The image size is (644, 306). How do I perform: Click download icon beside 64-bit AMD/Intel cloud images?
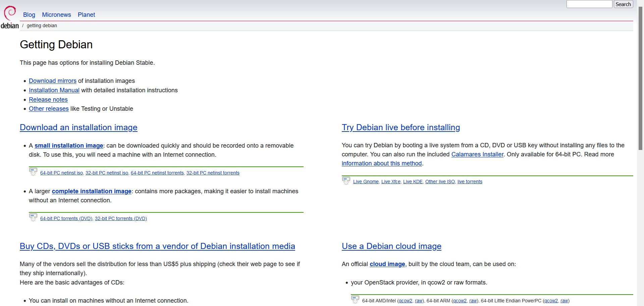(355, 300)
